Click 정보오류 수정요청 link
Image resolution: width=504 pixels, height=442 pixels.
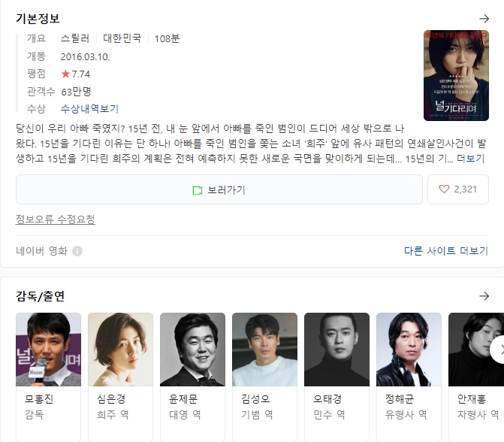56,219
